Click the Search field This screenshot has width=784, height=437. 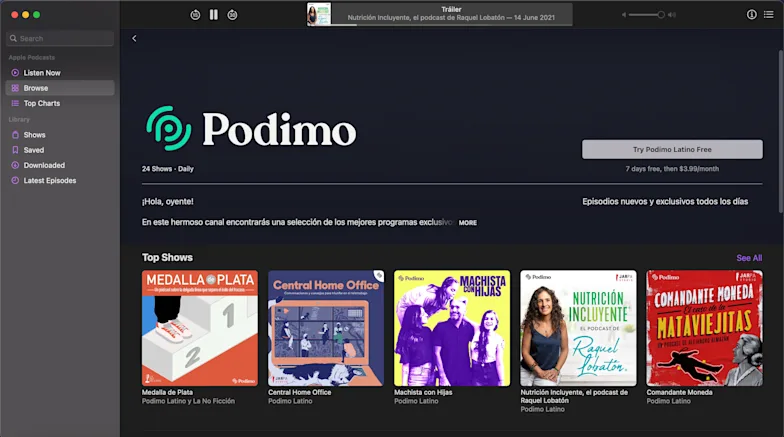coord(60,38)
